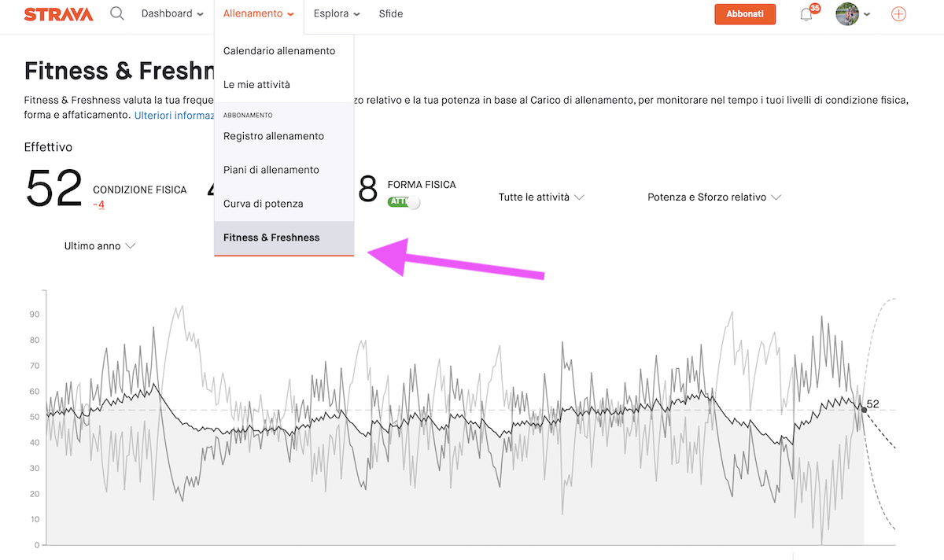This screenshot has width=944, height=560.
Task: Click Fitness & Freshness menu item
Action: click(x=284, y=238)
